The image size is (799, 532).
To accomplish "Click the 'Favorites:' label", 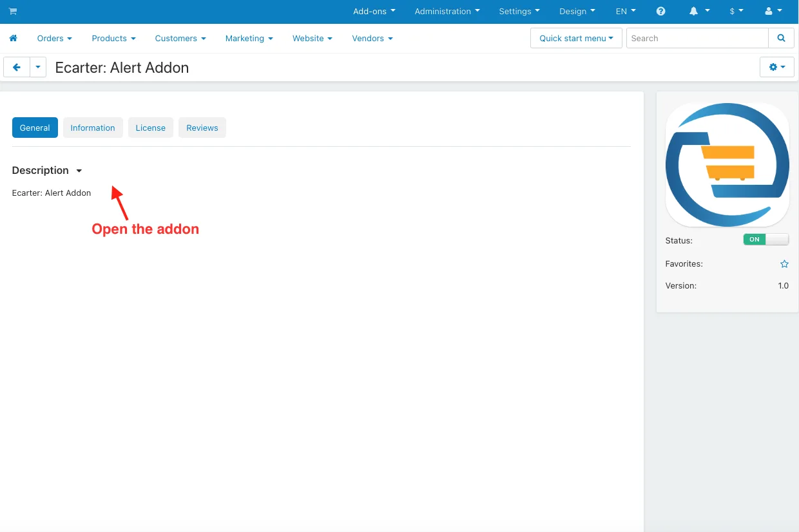I will tap(684, 264).
